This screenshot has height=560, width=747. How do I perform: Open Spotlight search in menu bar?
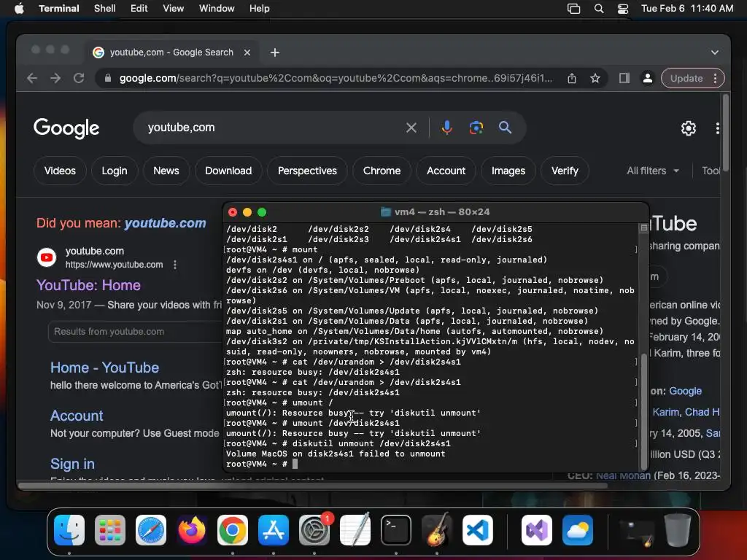coord(599,9)
